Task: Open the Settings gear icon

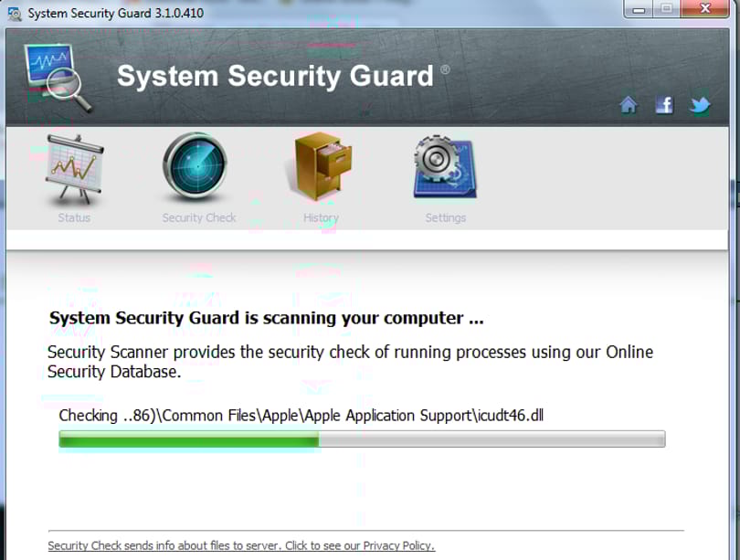Action: coord(445,167)
